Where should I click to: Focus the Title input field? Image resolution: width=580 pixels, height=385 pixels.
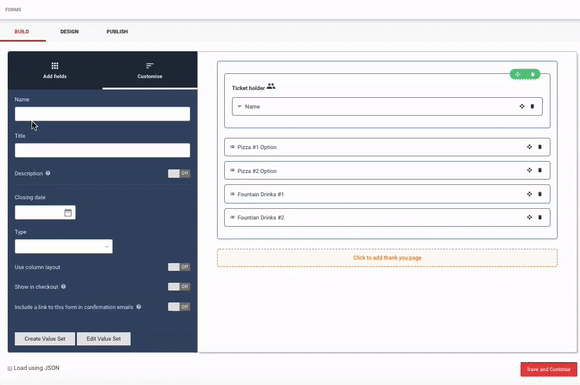102,150
